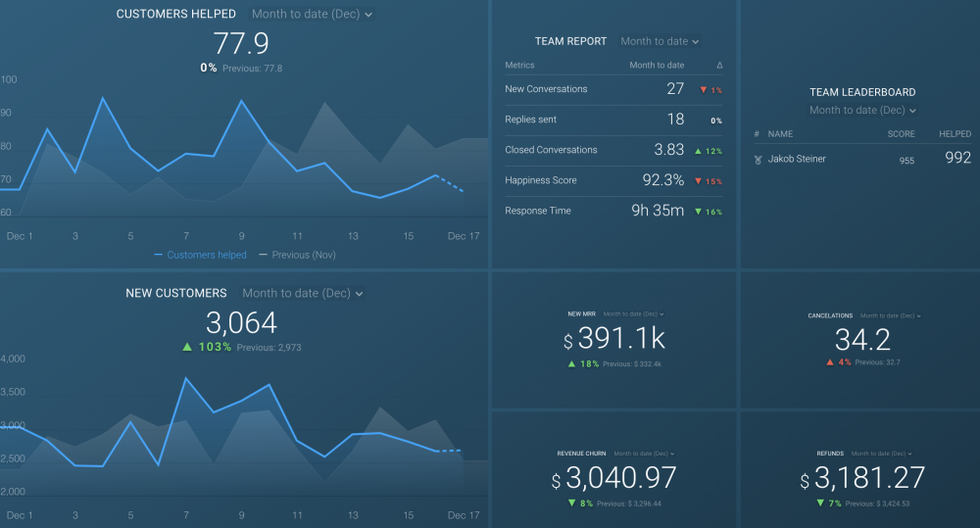This screenshot has width=980, height=528.
Task: Click the red up arrow under Cancelations value
Action: 829,362
